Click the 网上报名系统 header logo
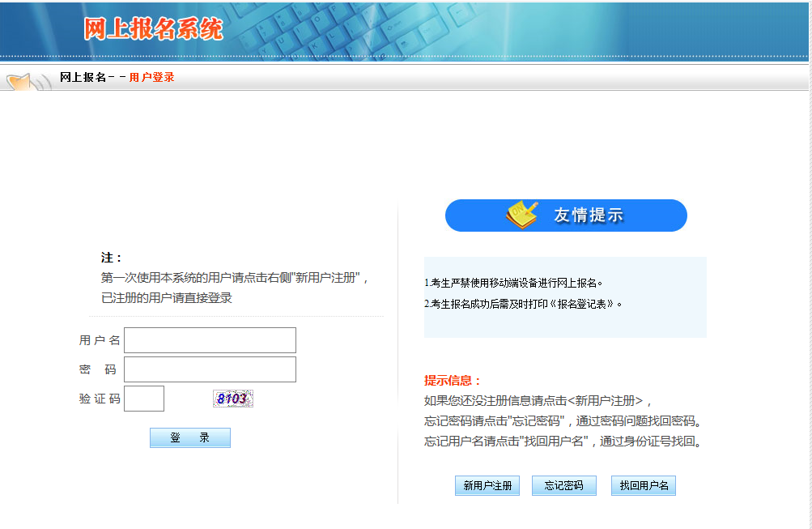Viewport: 812px width, 529px height. coord(153,28)
